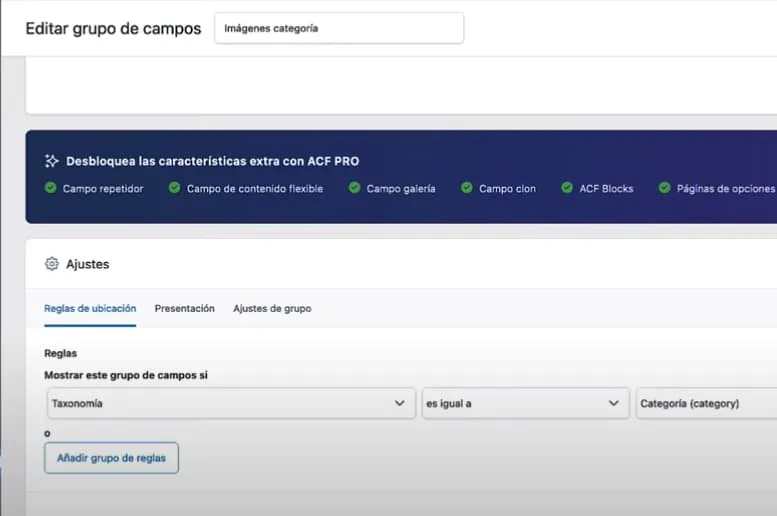Click the green check beside ACF Blocks
The width and height of the screenshot is (777, 516).
click(x=567, y=188)
